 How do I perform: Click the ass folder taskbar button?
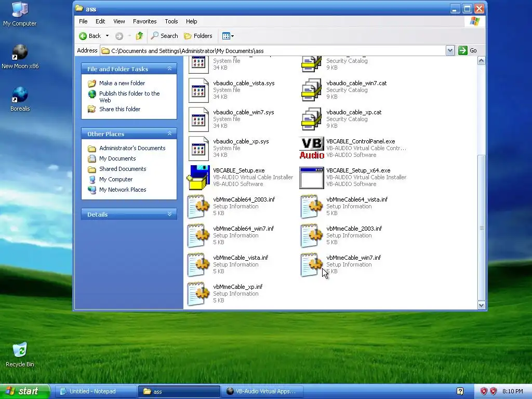179,391
